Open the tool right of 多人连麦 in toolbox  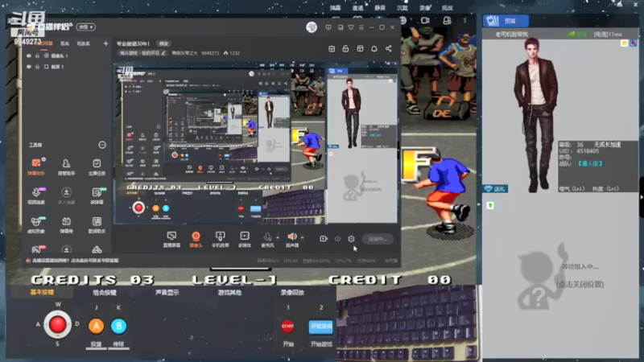click(x=97, y=195)
